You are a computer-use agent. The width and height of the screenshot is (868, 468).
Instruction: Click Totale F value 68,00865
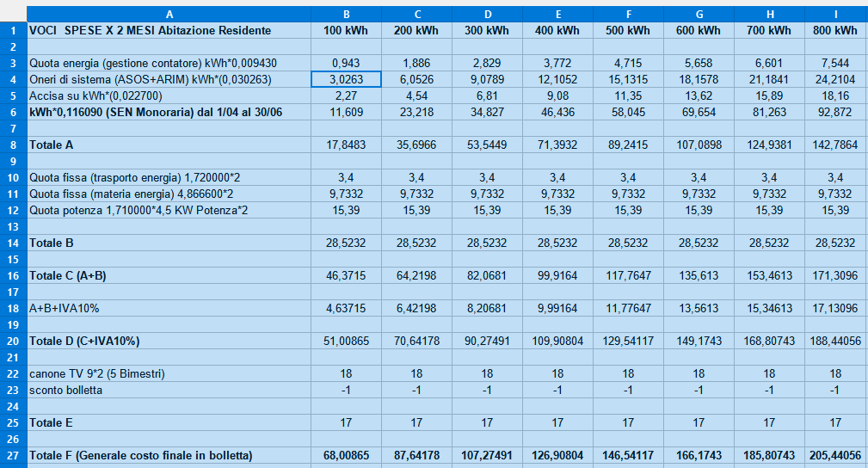click(346, 456)
